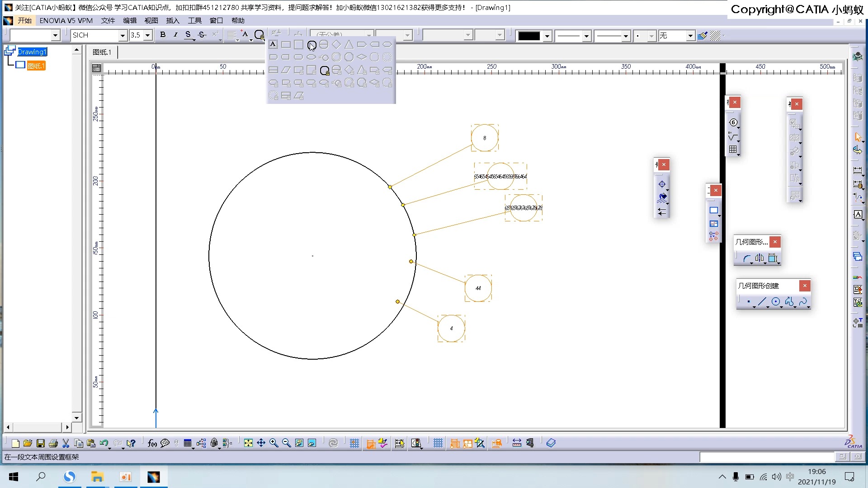Screen dimensions: 868x488
Task: Pick the fixed-size circle frame with lock
Action: 325,70
